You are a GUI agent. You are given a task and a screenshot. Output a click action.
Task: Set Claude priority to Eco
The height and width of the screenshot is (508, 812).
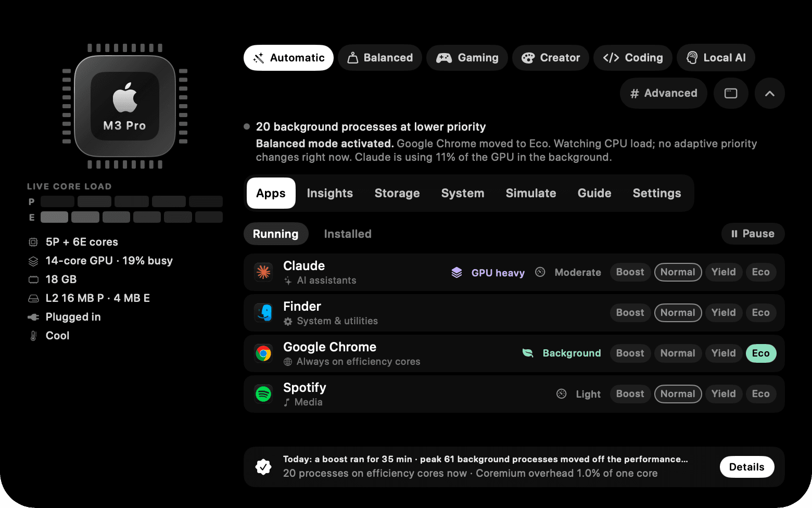click(760, 272)
